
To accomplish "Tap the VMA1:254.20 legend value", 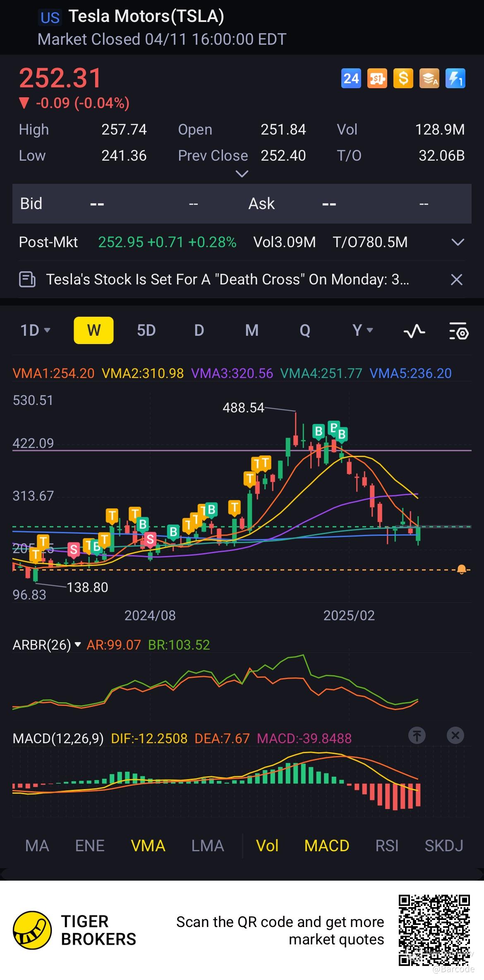I will point(54,373).
